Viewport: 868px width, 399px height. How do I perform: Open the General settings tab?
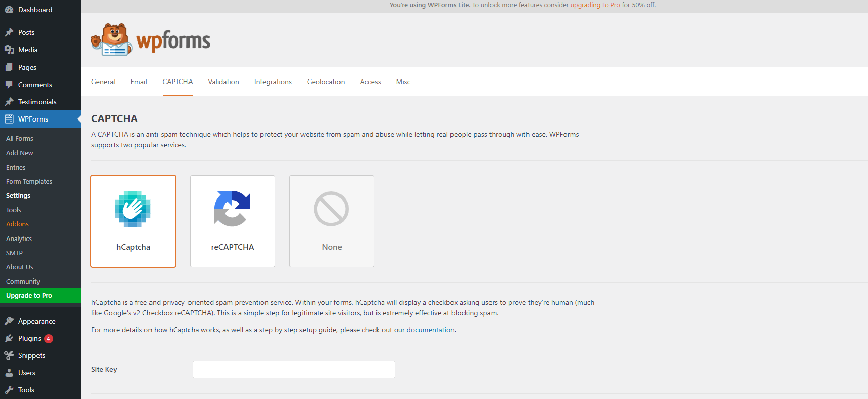click(x=103, y=82)
